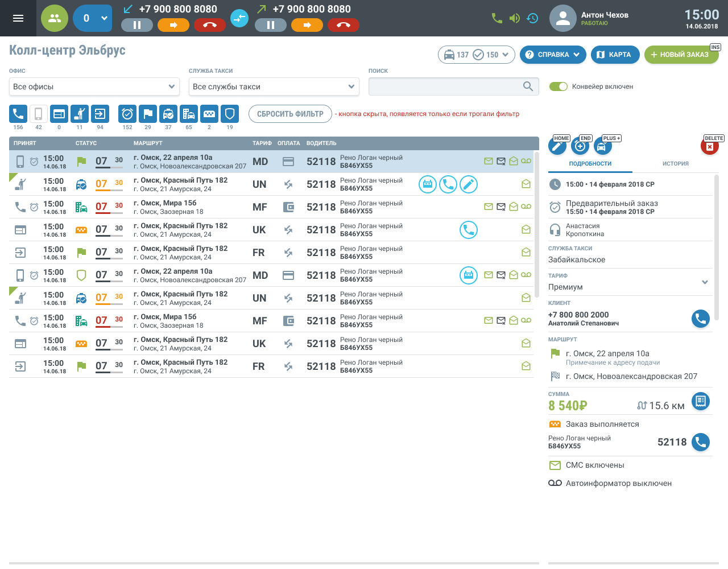728x569 pixels.
Task: Open the call history clock icon
Action: [532, 18]
